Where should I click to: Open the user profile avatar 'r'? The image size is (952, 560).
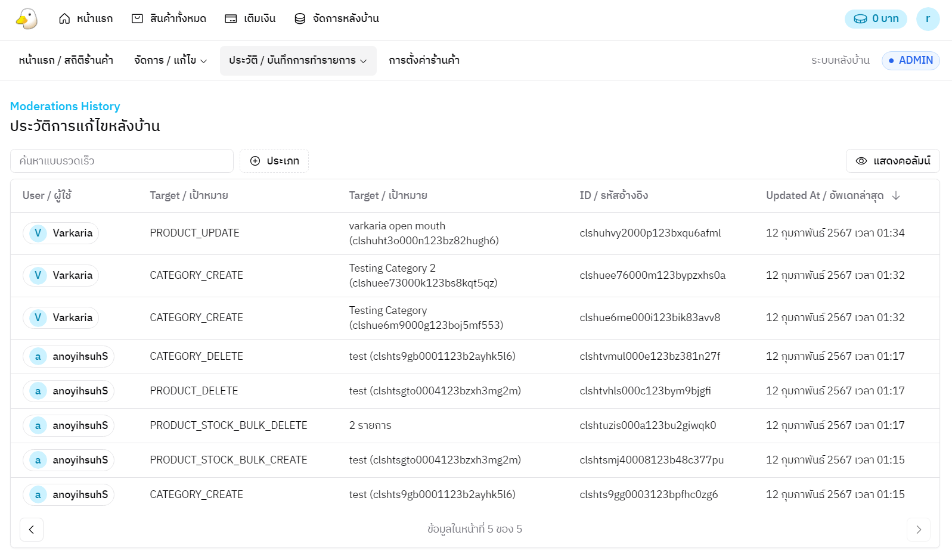pos(928,19)
